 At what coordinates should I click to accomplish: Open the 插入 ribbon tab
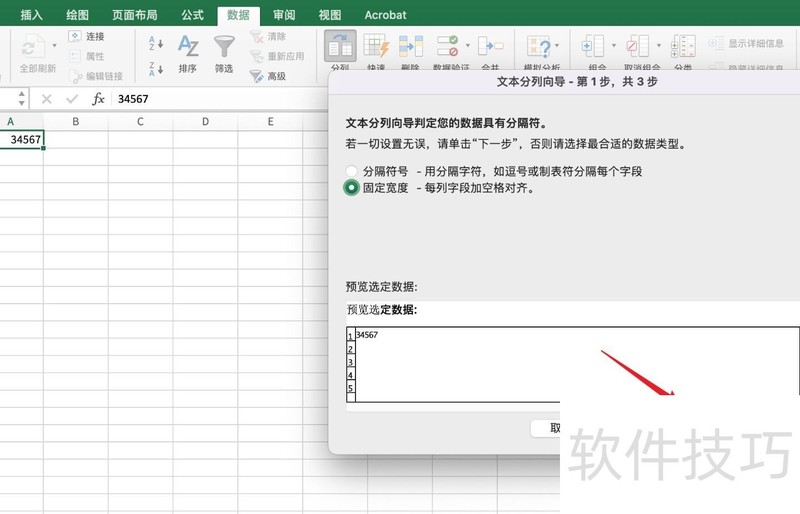(31, 15)
